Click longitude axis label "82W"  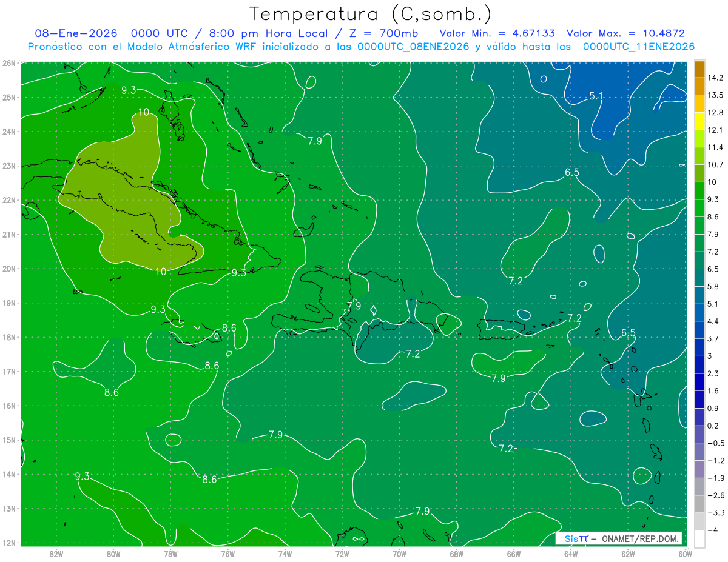56,554
